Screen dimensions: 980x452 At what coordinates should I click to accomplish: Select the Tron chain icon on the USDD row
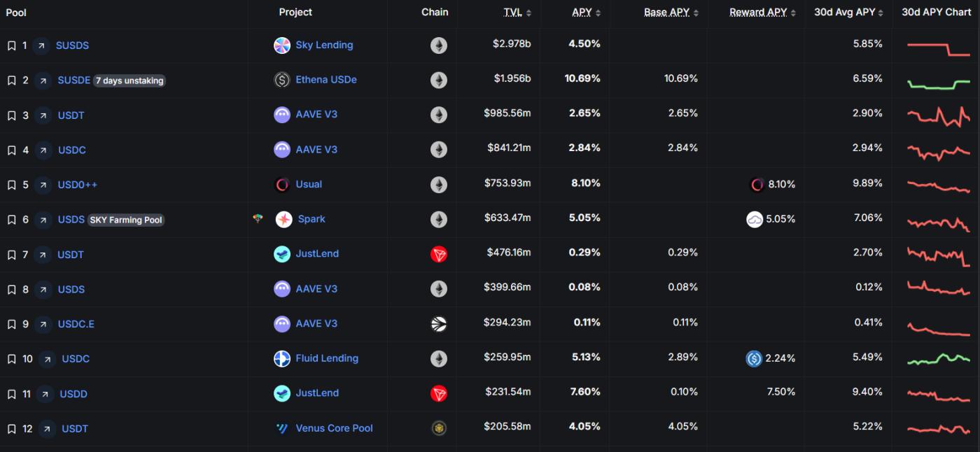click(x=439, y=393)
